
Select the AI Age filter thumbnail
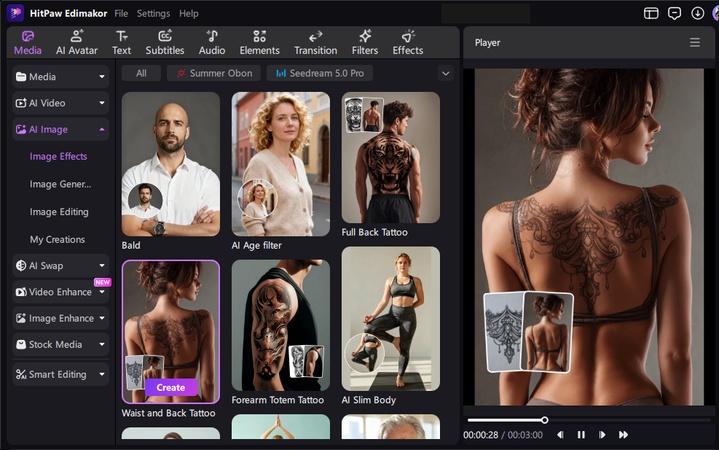click(281, 164)
